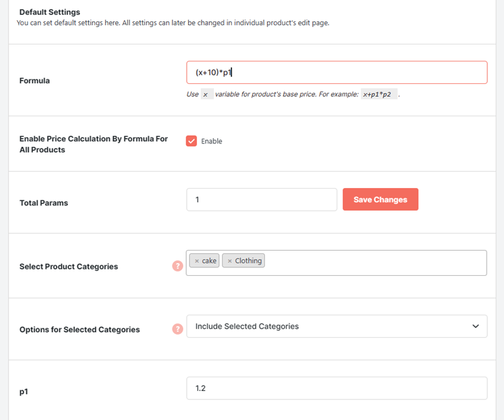Remove the cake category tag
Viewport: 504px width, 420px height.
coord(196,261)
